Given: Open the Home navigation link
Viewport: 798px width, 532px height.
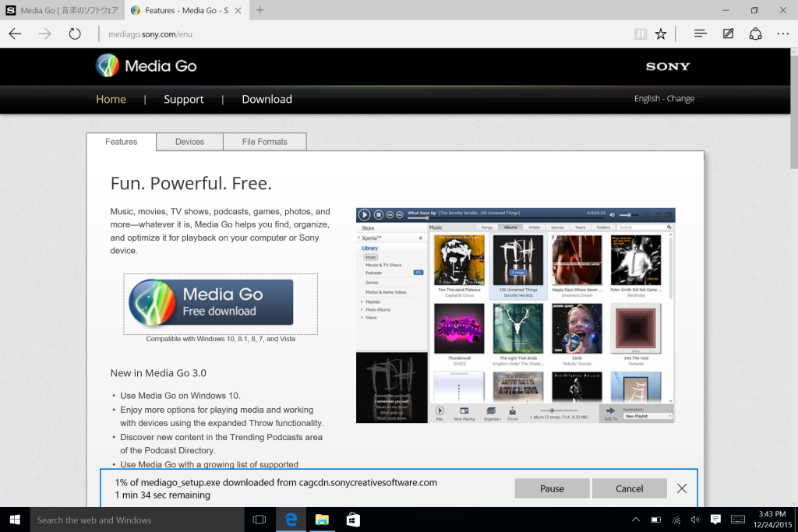Looking at the screenshot, I should (x=111, y=99).
